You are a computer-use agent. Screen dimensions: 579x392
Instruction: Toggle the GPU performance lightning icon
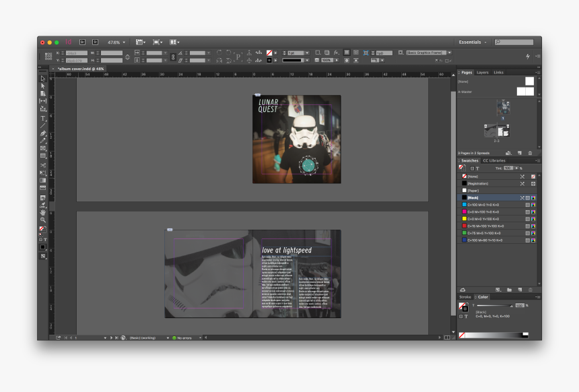click(528, 56)
